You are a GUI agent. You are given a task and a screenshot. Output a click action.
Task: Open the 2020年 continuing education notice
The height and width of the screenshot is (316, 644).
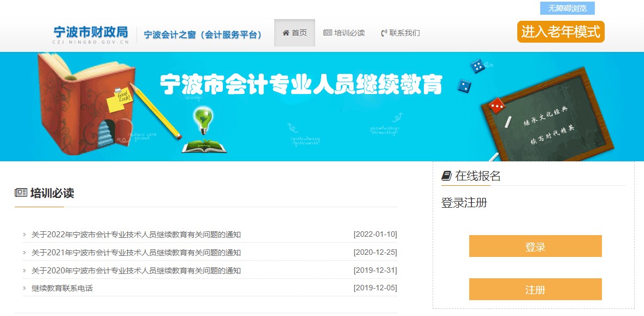(136, 271)
